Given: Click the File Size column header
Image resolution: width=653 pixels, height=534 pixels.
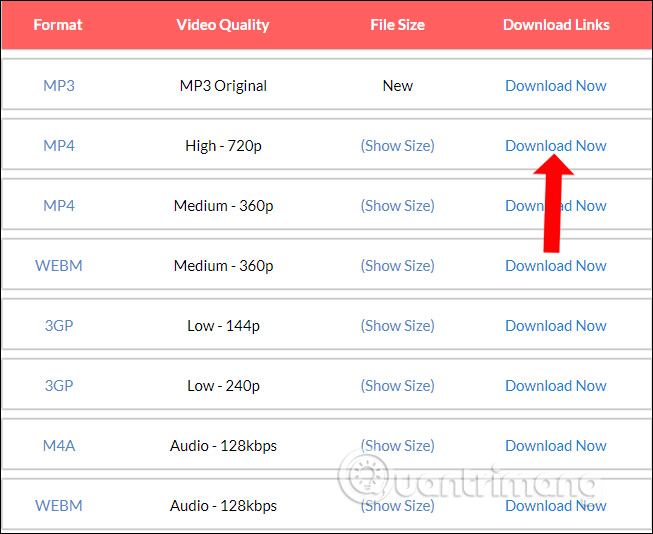Looking at the screenshot, I should [x=398, y=25].
